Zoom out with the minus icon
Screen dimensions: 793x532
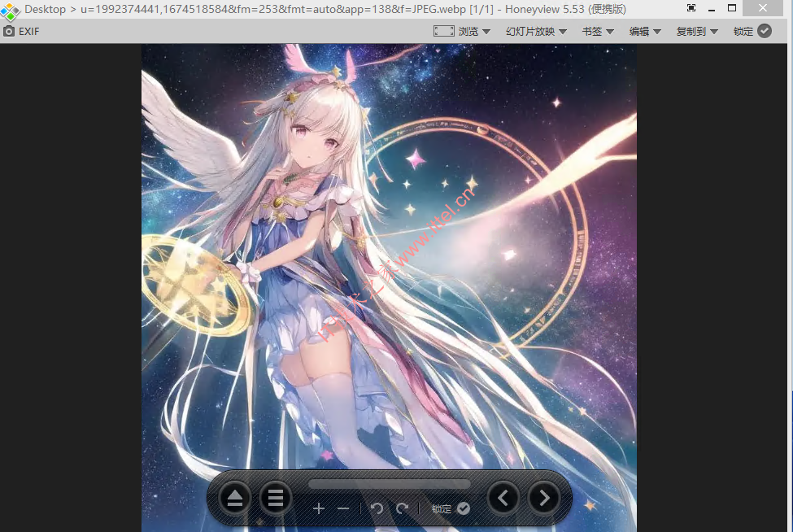tap(343, 508)
